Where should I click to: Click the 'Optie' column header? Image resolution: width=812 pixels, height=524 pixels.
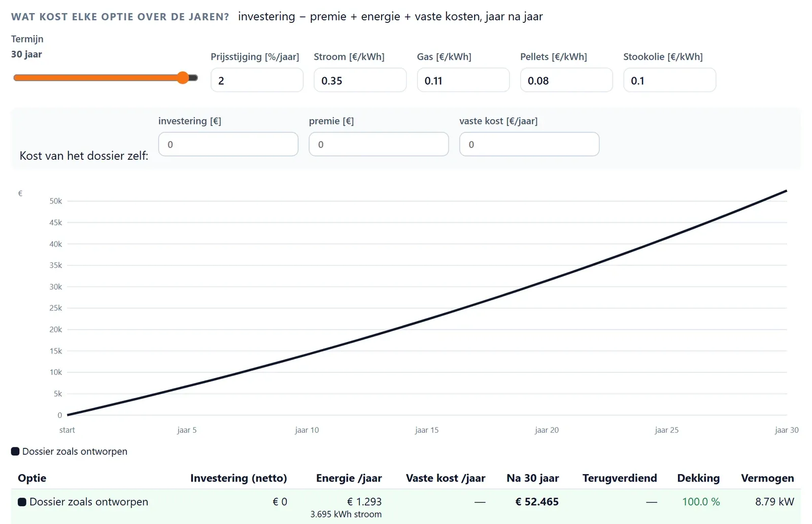[x=32, y=478]
